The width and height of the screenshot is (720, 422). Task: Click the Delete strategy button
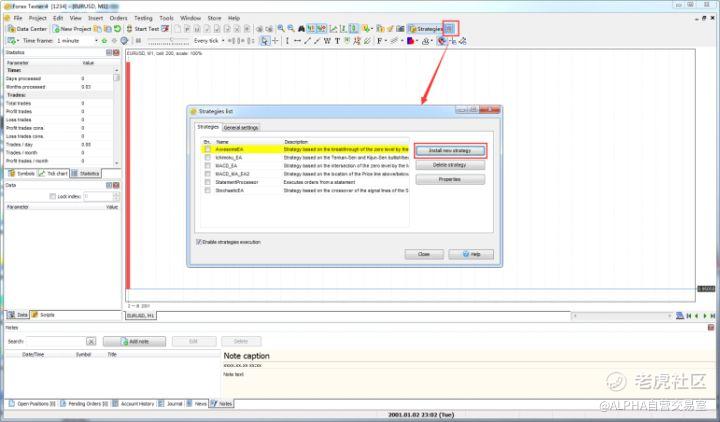(450, 165)
